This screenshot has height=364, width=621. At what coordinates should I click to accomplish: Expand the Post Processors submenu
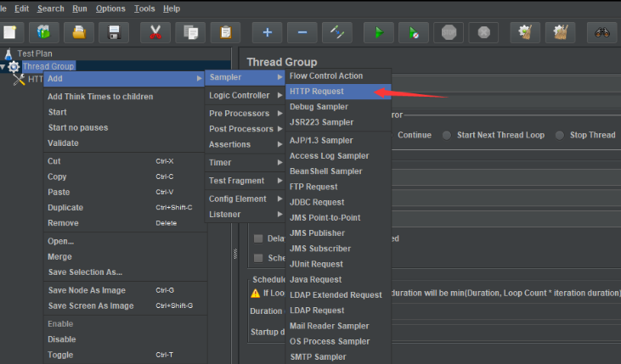[246, 129]
